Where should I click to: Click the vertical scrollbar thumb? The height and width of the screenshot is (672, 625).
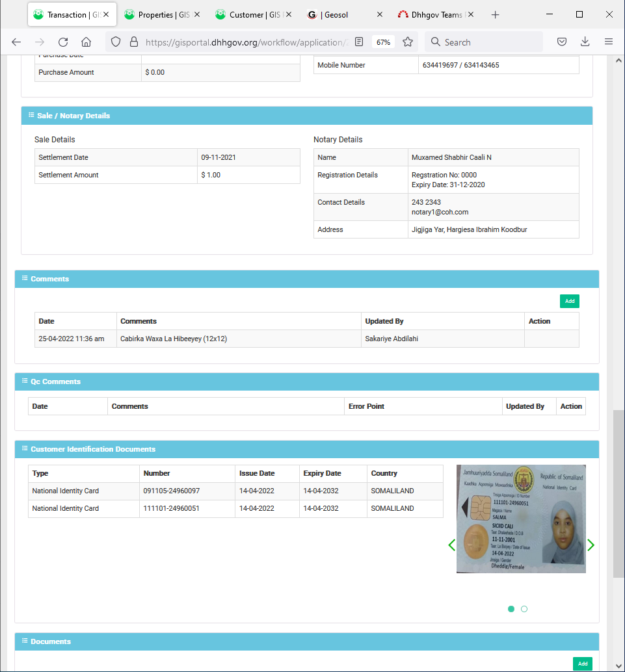[618, 494]
